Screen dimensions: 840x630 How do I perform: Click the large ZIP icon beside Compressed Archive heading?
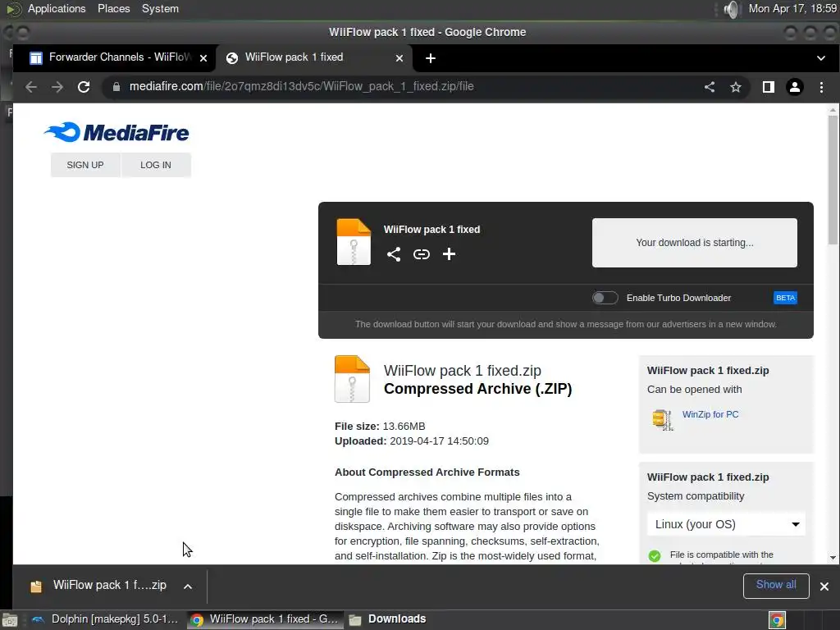[352, 379]
